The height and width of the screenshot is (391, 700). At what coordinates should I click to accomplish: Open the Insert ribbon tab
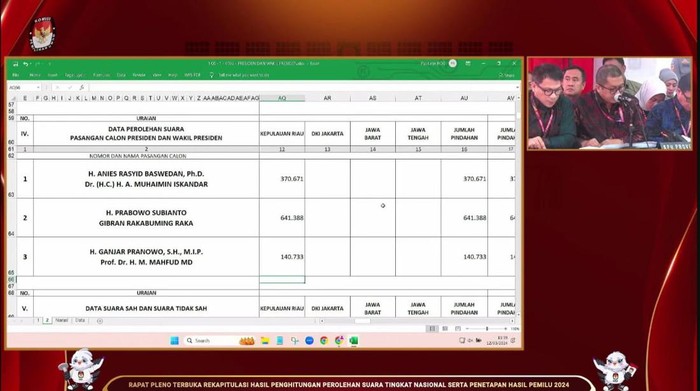[x=53, y=75]
